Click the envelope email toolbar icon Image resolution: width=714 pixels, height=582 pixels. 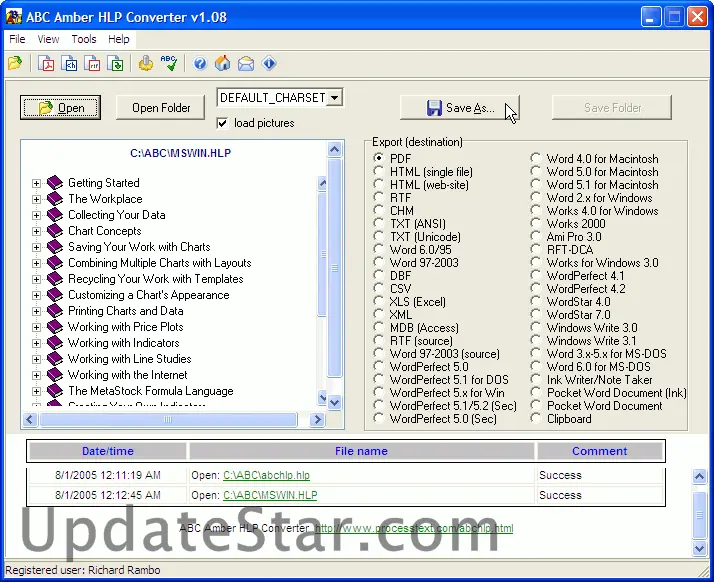pos(246,63)
